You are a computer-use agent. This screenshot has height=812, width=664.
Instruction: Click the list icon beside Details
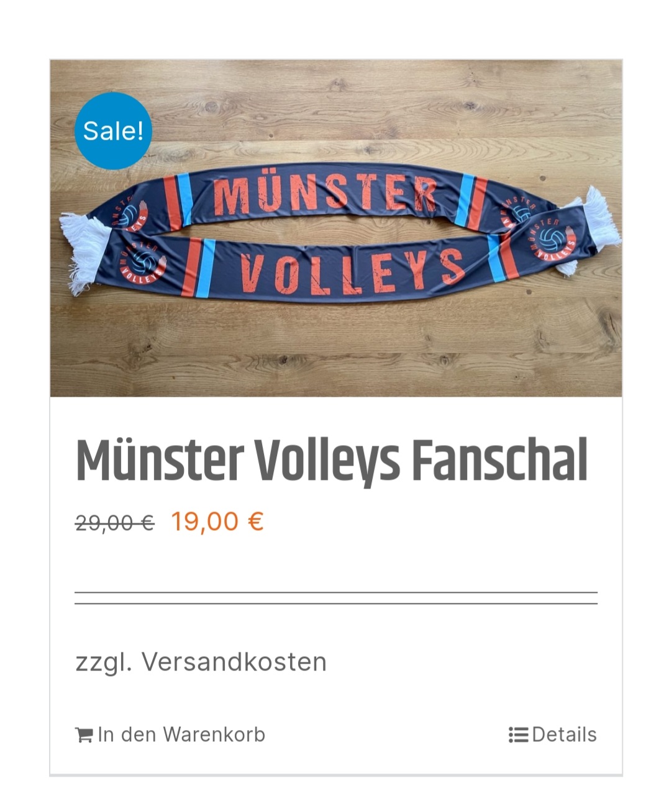[518, 734]
